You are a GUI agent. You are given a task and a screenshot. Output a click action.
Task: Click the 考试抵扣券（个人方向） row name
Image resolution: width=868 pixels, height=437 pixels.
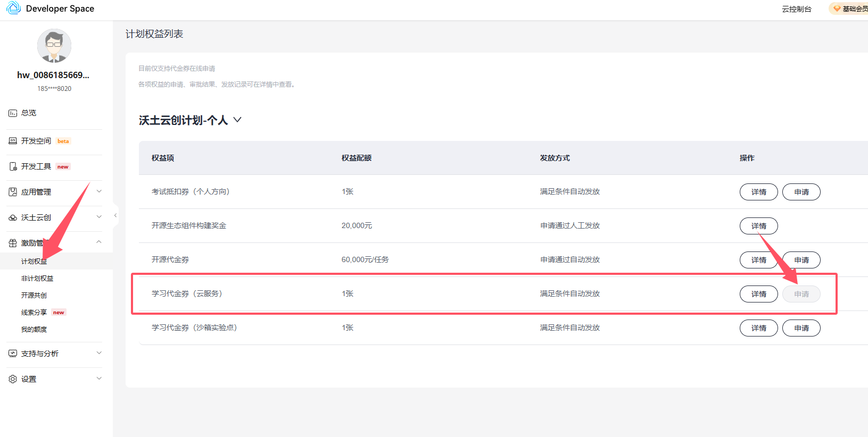191,191
